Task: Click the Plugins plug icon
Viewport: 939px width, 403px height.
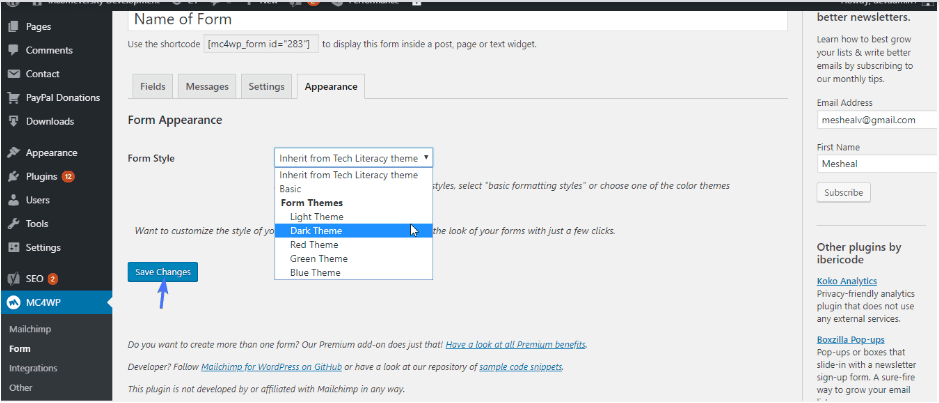Action: click(14, 177)
